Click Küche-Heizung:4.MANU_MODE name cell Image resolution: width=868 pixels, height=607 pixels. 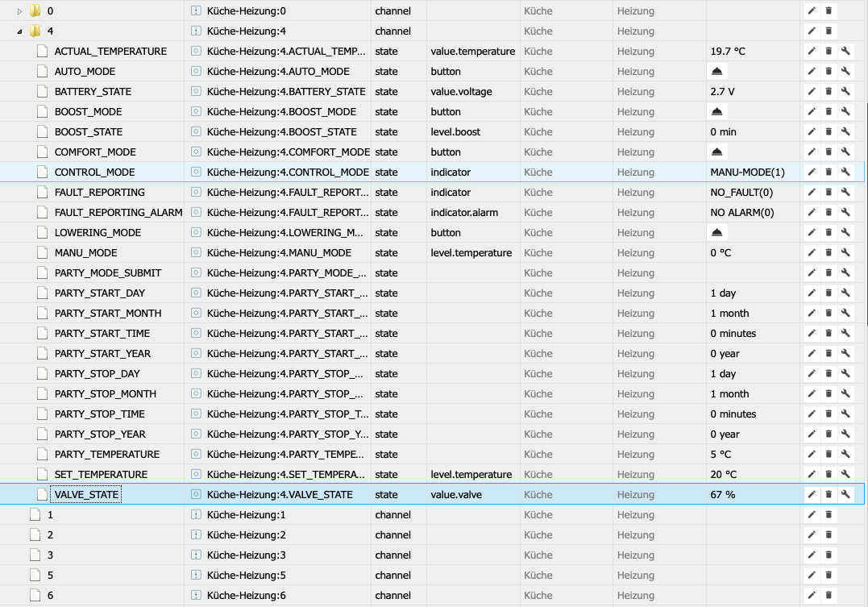coord(279,252)
